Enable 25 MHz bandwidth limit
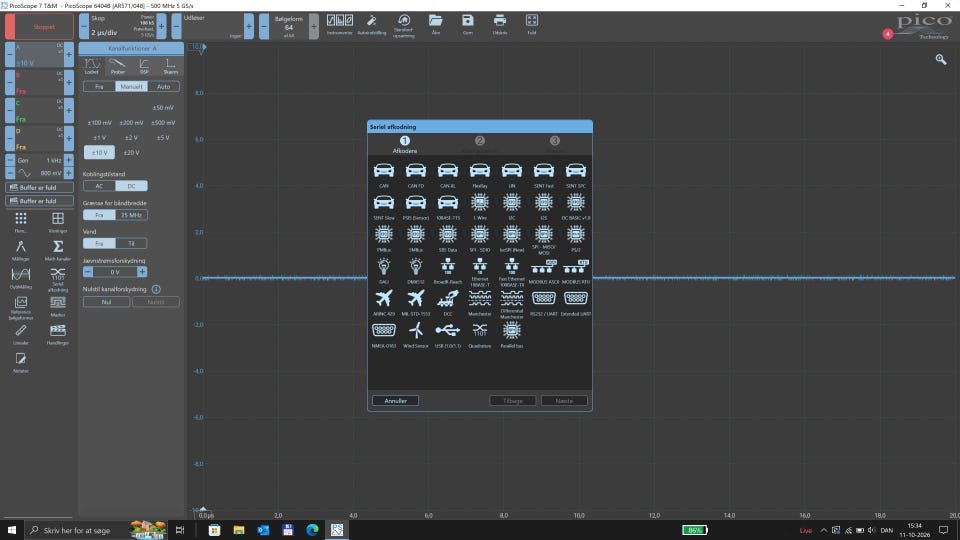The height and width of the screenshot is (540, 960). (x=131, y=215)
